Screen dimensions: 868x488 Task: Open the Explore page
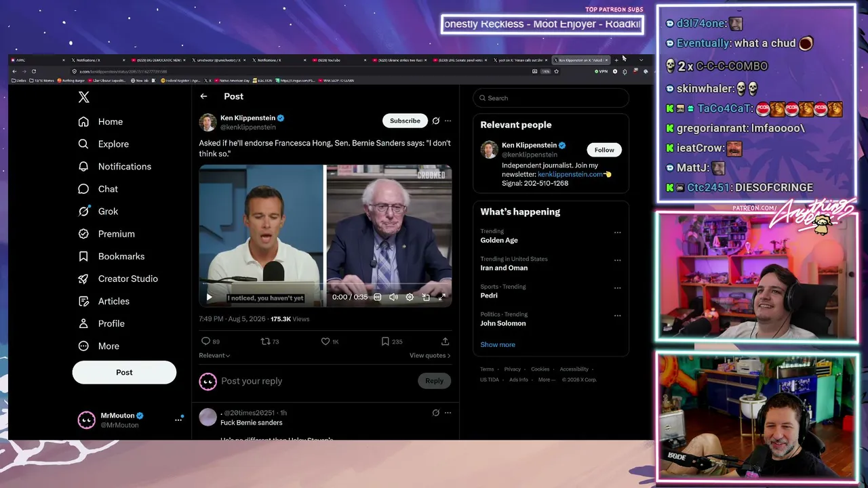point(103,144)
